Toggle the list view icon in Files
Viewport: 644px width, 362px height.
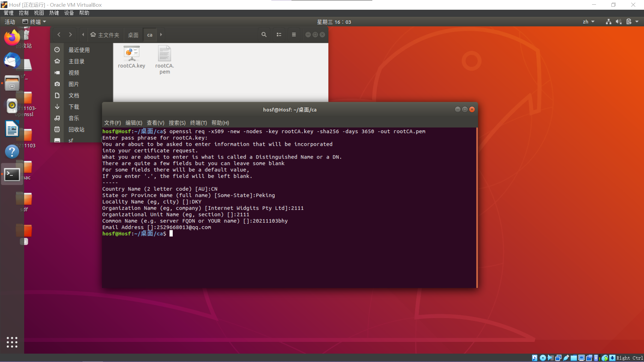coord(279,35)
